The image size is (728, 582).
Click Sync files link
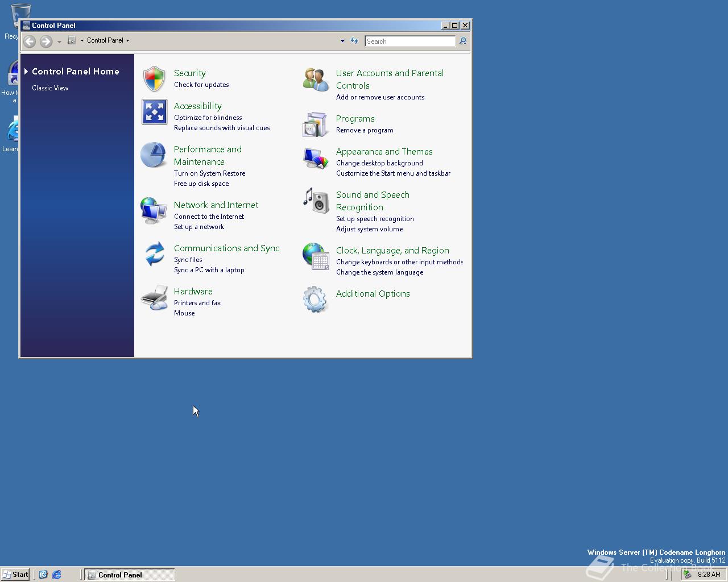pyautogui.click(x=188, y=260)
